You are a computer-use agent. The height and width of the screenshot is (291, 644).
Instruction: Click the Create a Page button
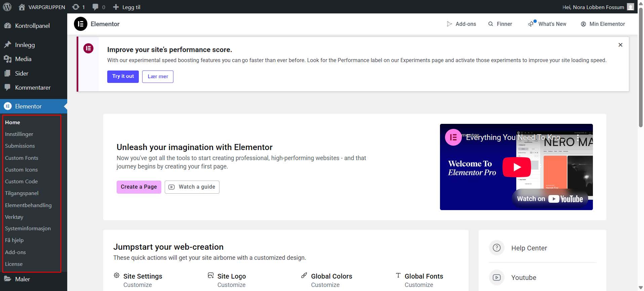[x=139, y=187]
